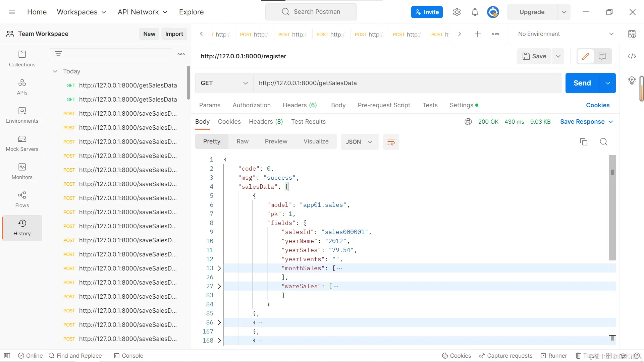Open the No Environment selector
The image size is (644, 362).
click(566, 34)
